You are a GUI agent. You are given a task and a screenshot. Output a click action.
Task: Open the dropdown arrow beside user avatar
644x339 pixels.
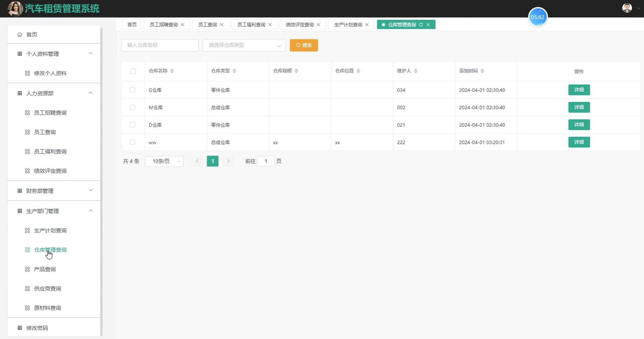tap(638, 8)
